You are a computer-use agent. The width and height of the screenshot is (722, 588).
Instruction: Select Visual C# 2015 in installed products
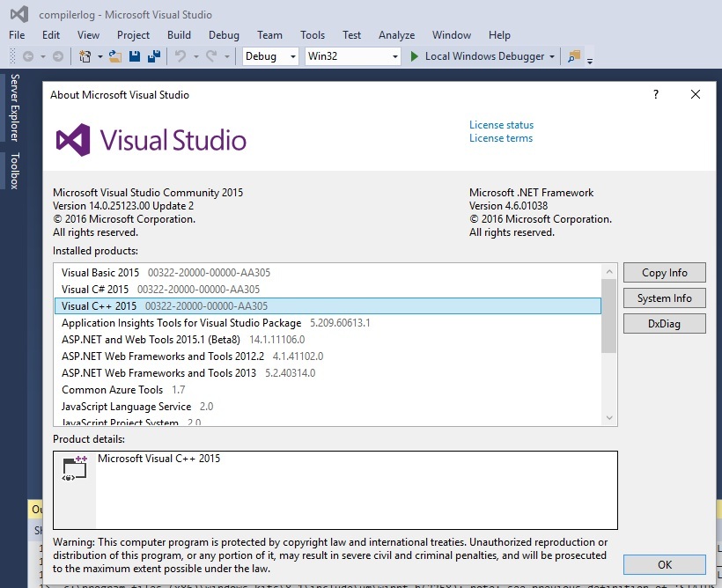tap(328, 290)
